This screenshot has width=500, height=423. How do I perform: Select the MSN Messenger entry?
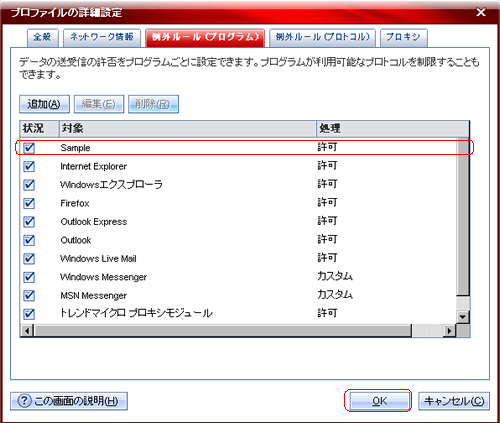(94, 296)
